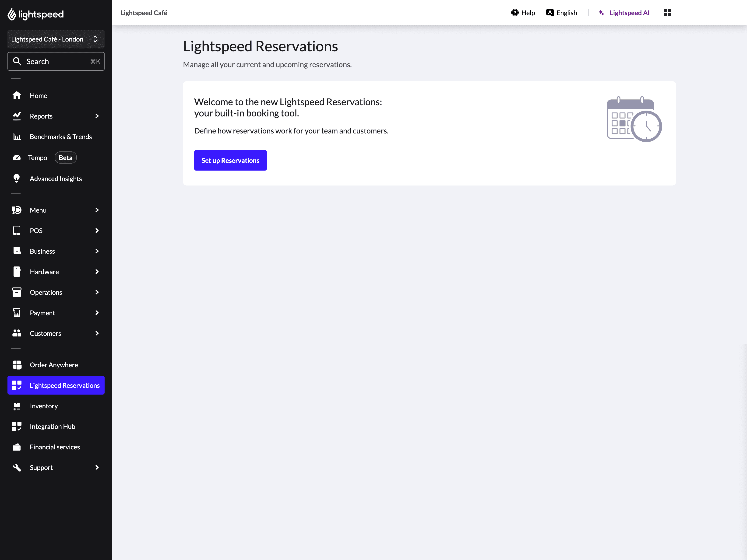
Task: Open the Lightspeed Café - London location switcher
Action: point(56,39)
